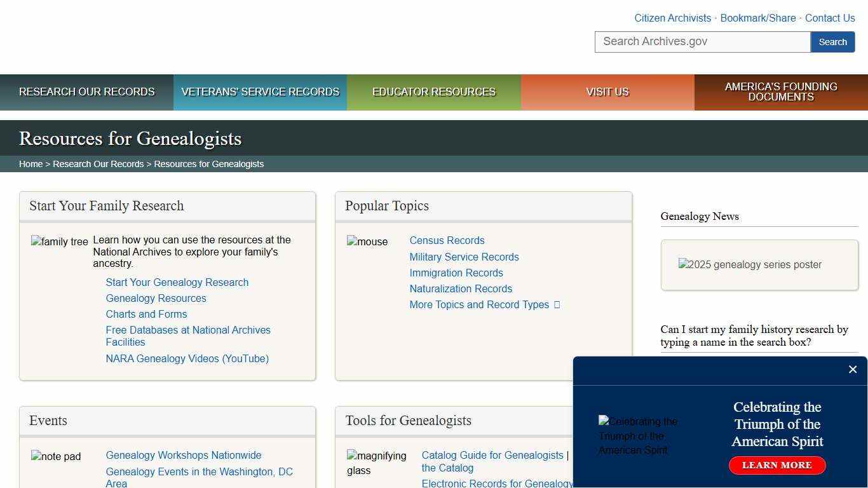Open Genealogy Workshops Nationwide

tap(183, 455)
